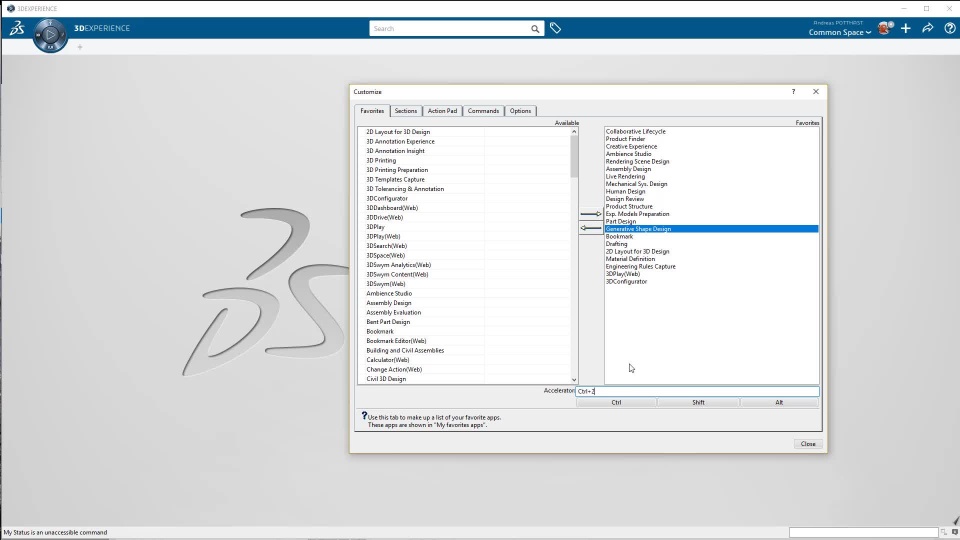Select Building and Civil Assemblies entry
The image size is (960, 540).
[405, 350]
